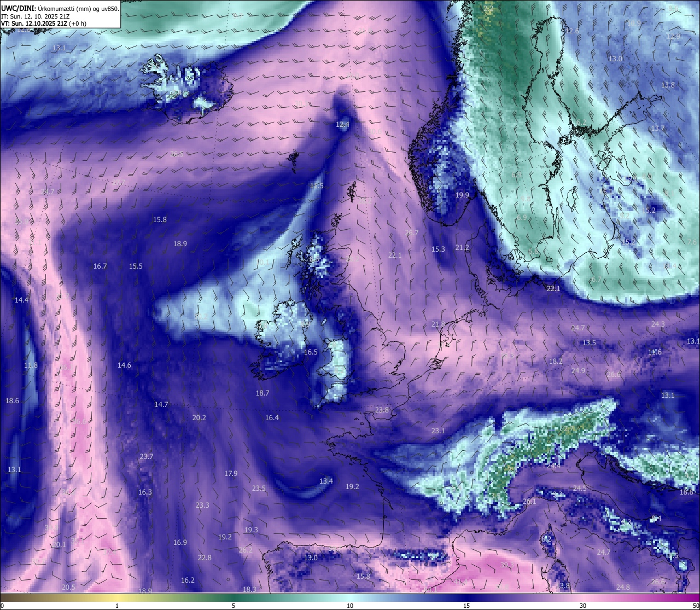Click the 18.6 value label
This screenshot has height=610, width=700.
click(12, 401)
